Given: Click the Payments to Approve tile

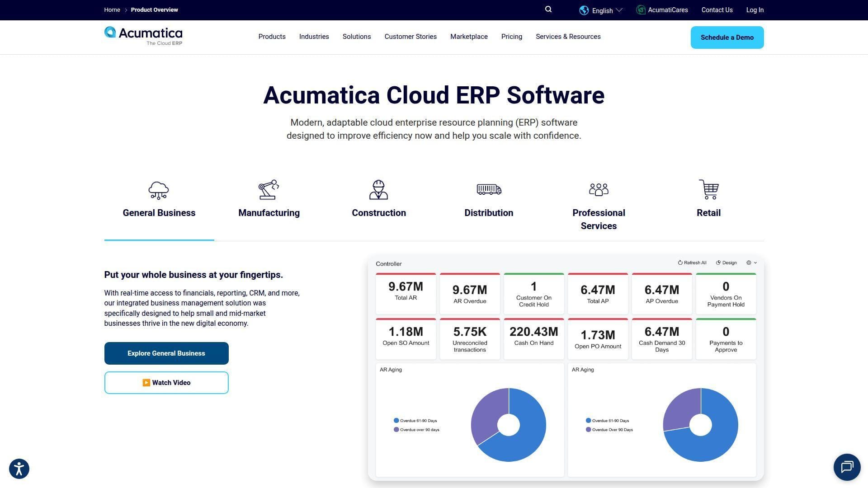Looking at the screenshot, I should pos(726,339).
